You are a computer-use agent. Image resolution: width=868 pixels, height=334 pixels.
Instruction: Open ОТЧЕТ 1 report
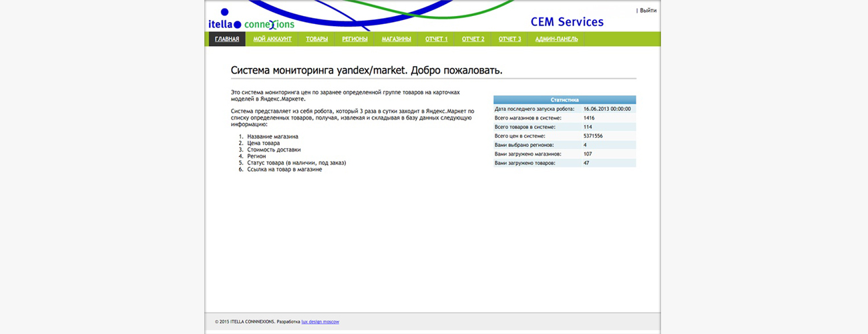tap(436, 39)
